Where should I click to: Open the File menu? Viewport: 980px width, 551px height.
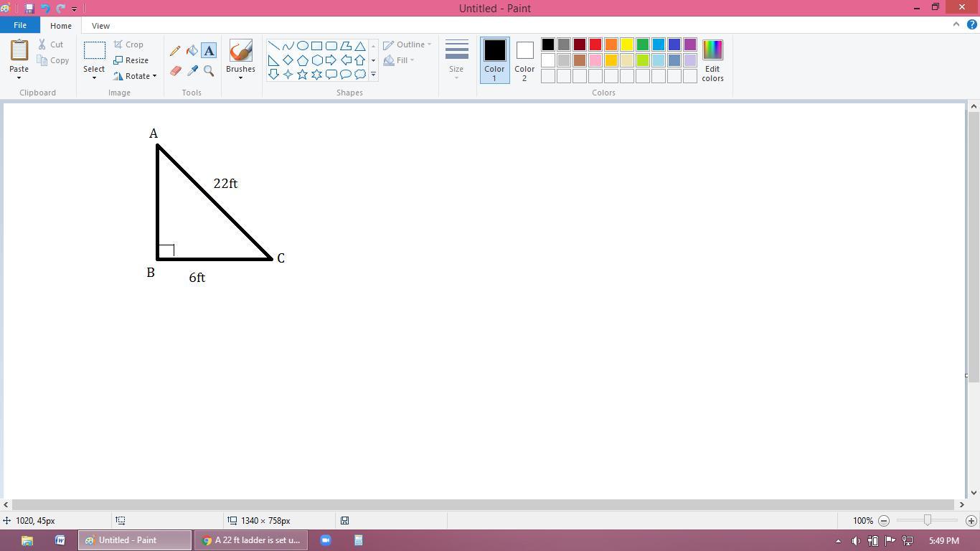coord(20,25)
